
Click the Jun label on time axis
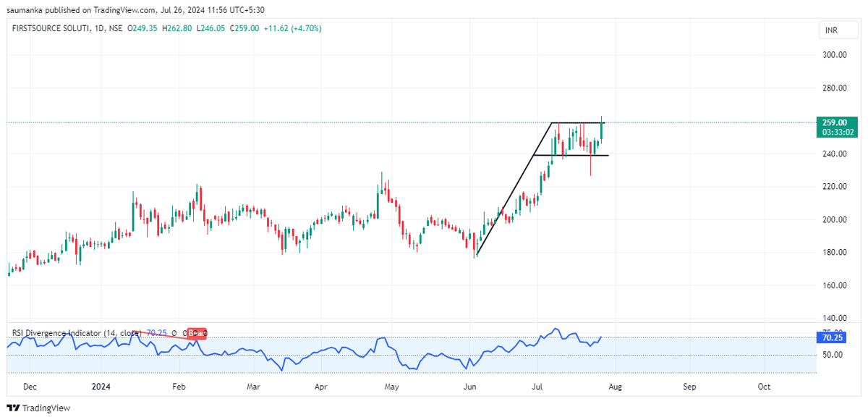pyautogui.click(x=470, y=387)
